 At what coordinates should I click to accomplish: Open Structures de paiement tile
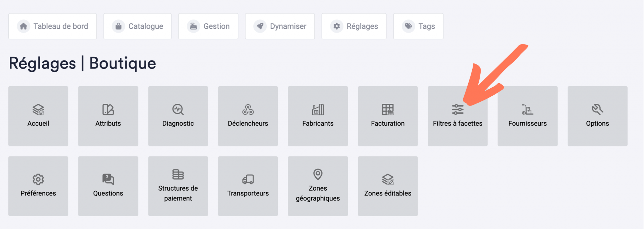[x=178, y=186]
